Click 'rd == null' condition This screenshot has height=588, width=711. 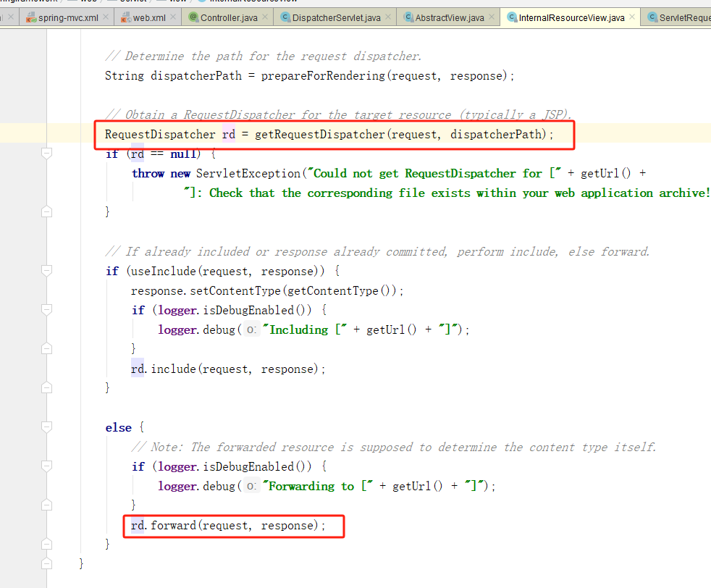(164, 154)
